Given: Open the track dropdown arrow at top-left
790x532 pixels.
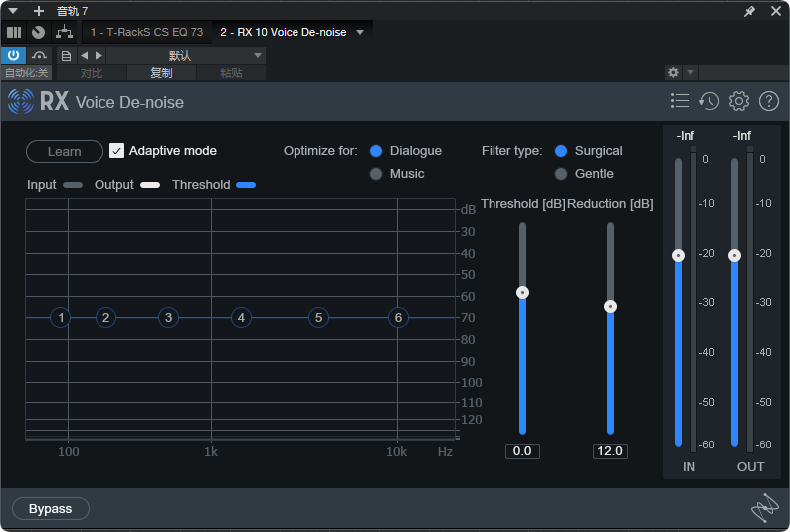Looking at the screenshot, I should [x=13, y=11].
